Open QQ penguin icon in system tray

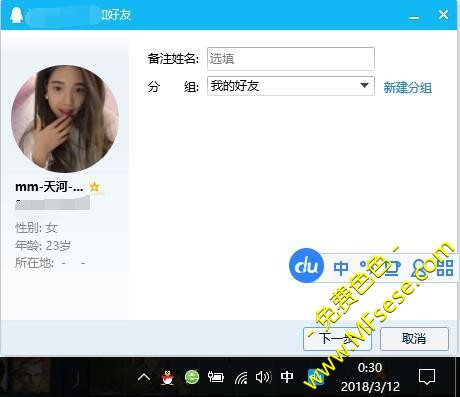click(168, 377)
